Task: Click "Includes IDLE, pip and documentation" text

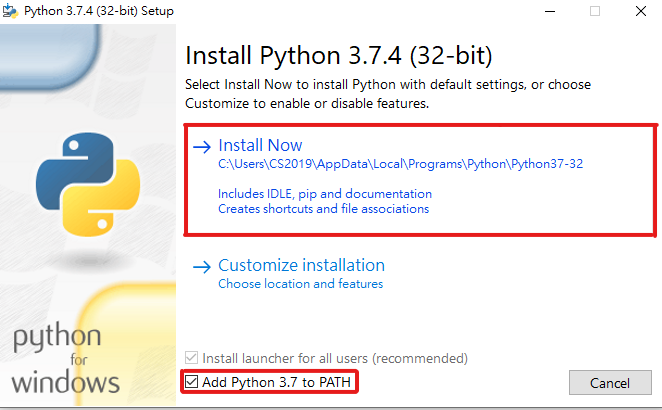Action: point(325,193)
